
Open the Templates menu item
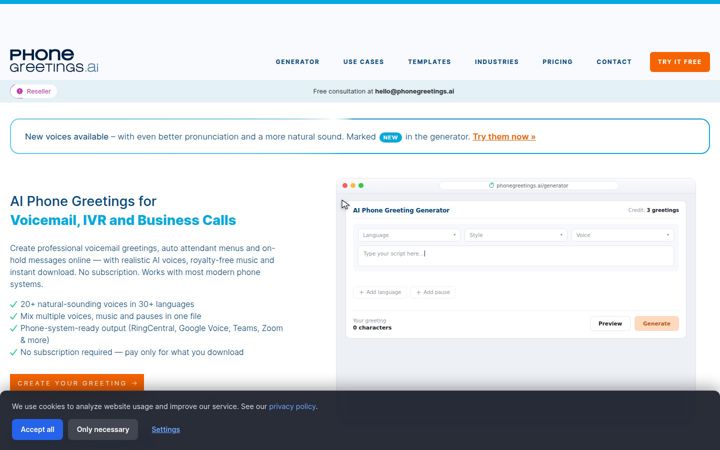pos(429,62)
